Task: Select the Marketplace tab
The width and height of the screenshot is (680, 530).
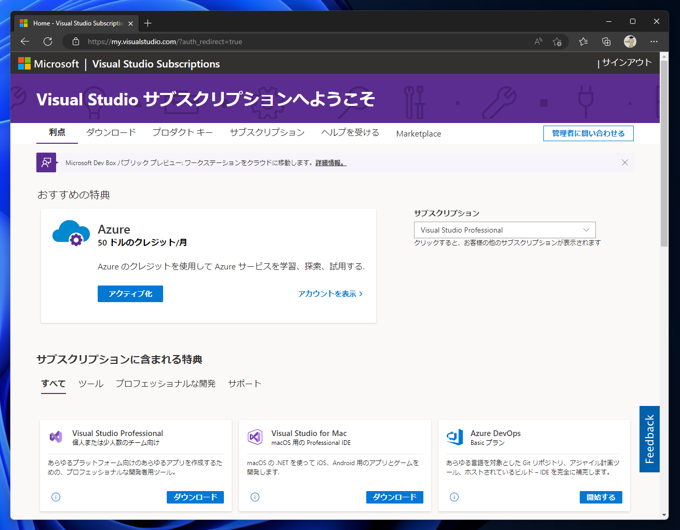Action: [418, 134]
